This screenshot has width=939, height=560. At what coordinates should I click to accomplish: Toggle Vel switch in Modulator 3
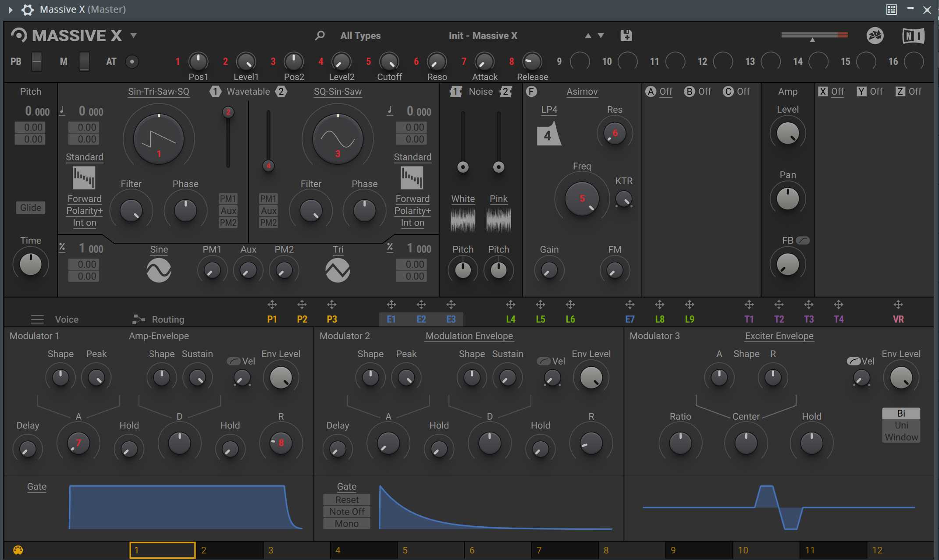(854, 361)
